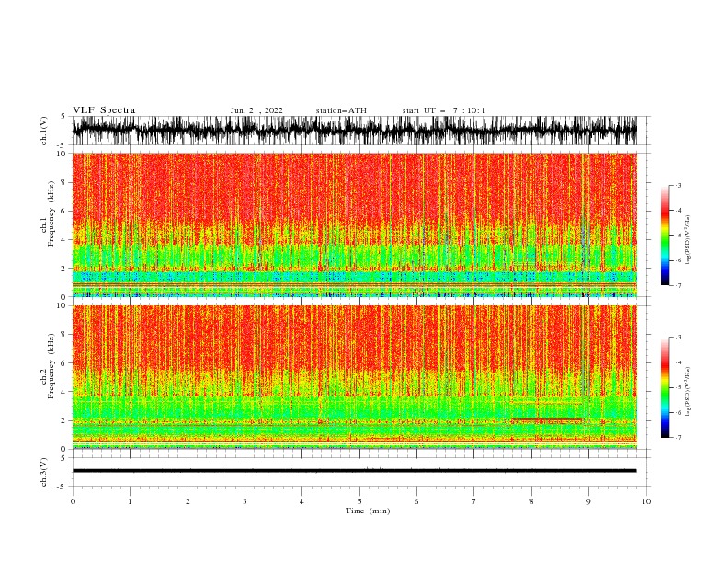Click the time axis tick label "9"
728x563 pixels.
click(588, 501)
